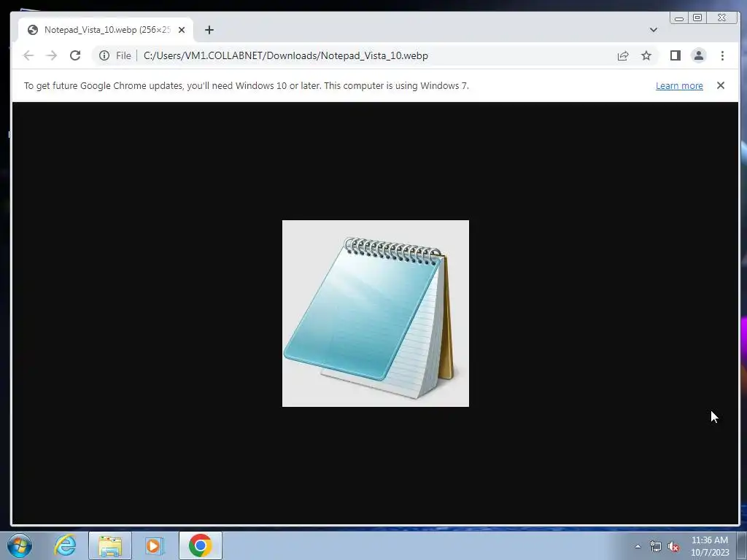Go back using the back arrow
Image resolution: width=747 pixels, height=560 pixels.
tap(28, 55)
